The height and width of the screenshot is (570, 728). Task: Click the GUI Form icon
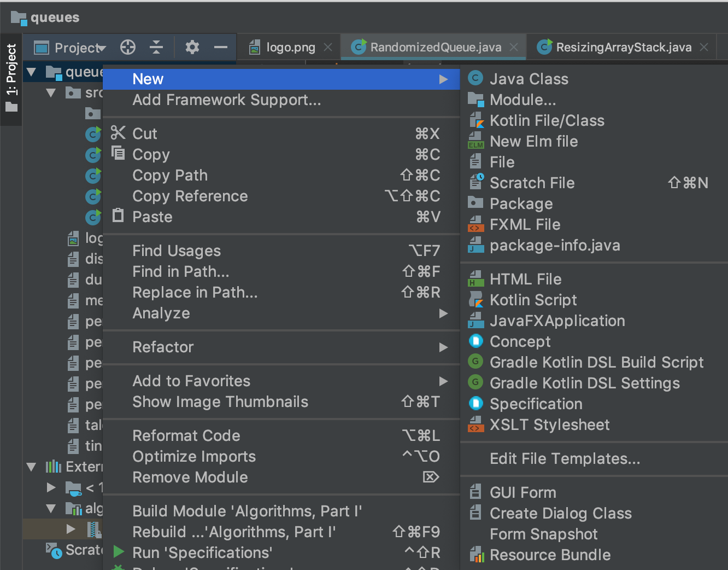(x=475, y=492)
